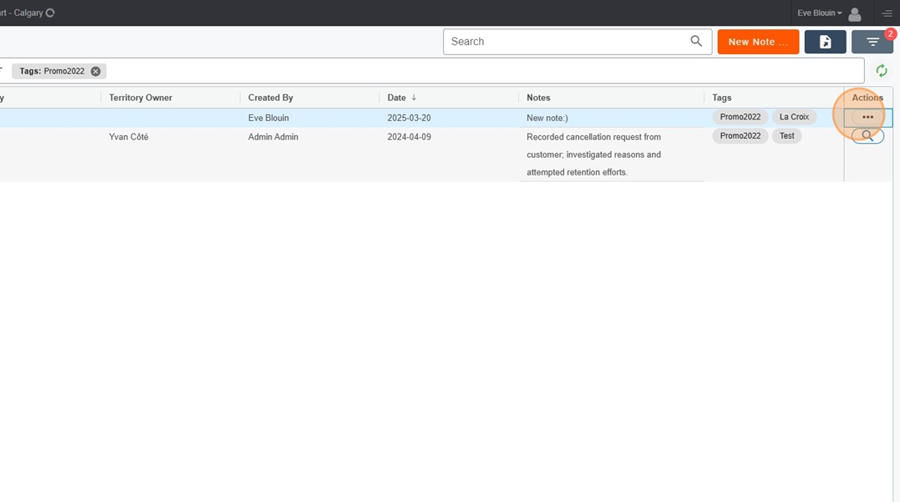Open the three-dots actions menu for Eve Blouin's note

[867, 117]
